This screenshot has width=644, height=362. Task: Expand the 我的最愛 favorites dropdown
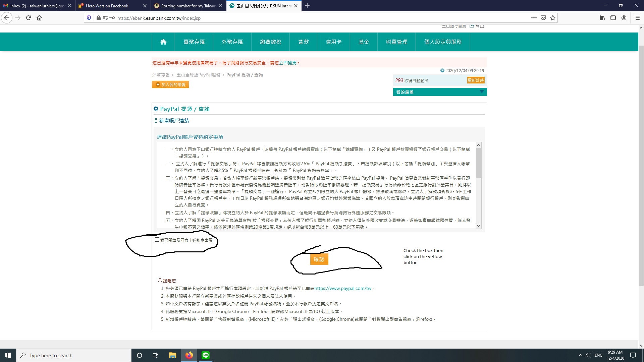point(482,92)
